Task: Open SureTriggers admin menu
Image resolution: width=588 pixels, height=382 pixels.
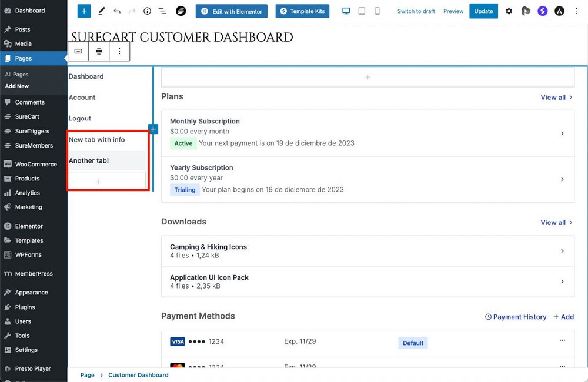Action: (34, 131)
